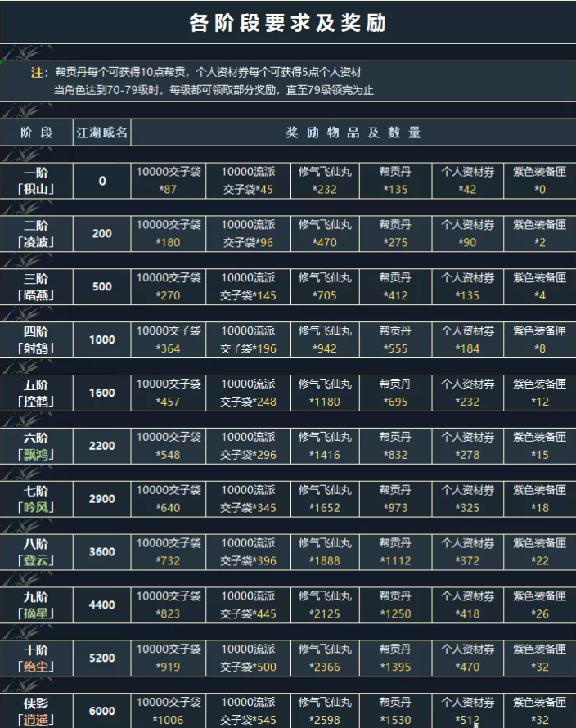Select the 阶段 column header
Image resolution: width=576 pixels, height=728 pixels.
(36, 133)
